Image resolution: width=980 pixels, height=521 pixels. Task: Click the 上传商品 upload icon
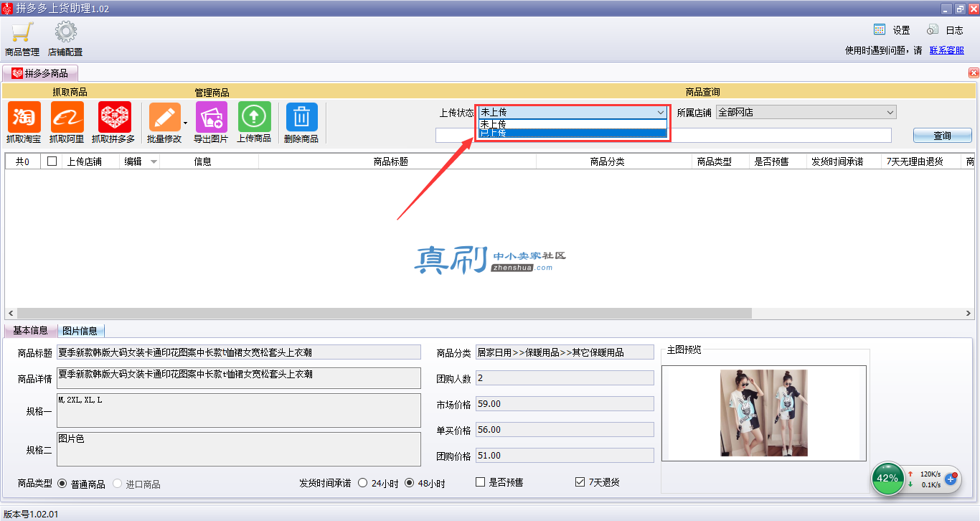pyautogui.click(x=254, y=117)
